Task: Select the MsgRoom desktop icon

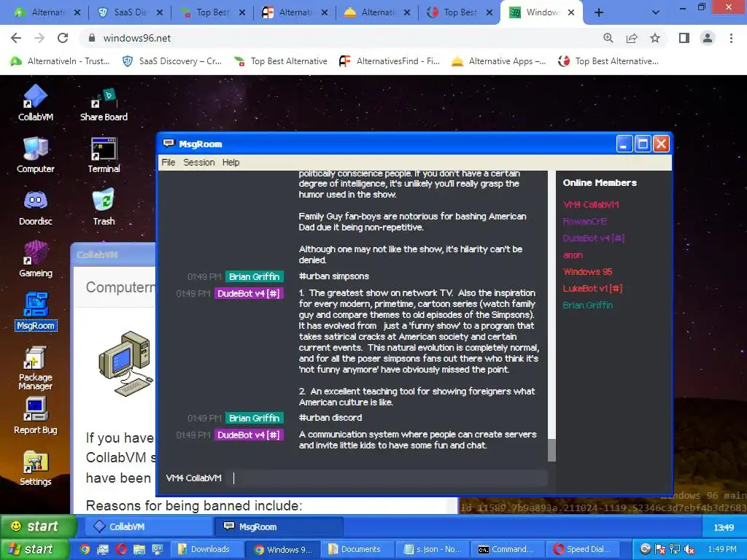Action: coord(36,311)
